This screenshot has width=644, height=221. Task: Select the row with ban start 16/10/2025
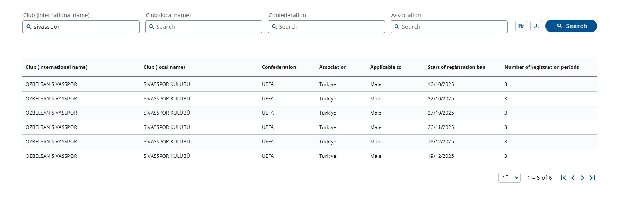[441, 84]
